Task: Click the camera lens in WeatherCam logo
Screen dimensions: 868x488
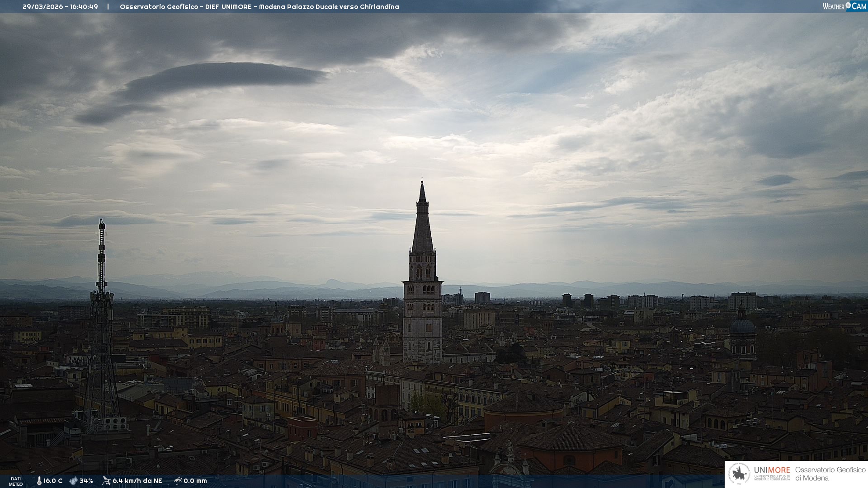Action: [848, 5]
